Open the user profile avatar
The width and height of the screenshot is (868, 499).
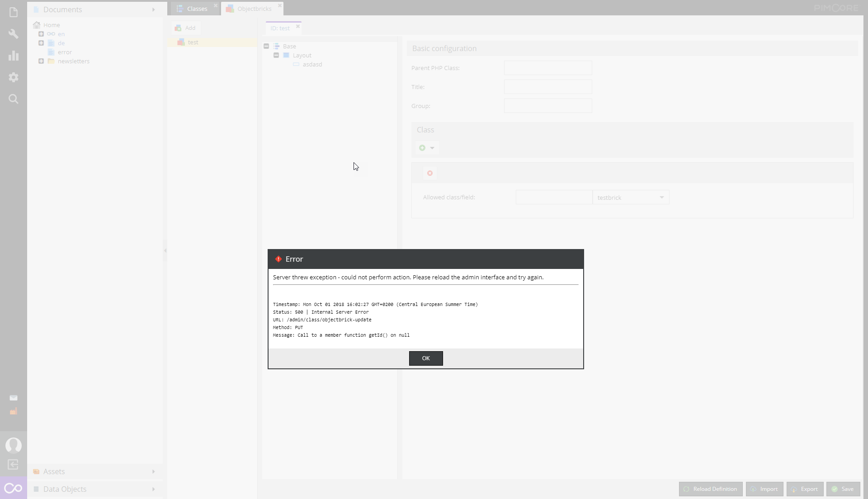14,445
